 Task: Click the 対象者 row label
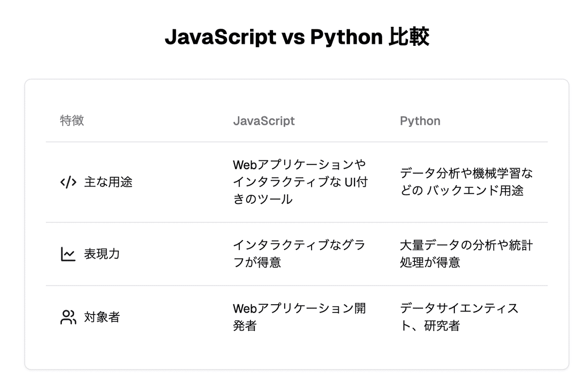[x=102, y=317]
